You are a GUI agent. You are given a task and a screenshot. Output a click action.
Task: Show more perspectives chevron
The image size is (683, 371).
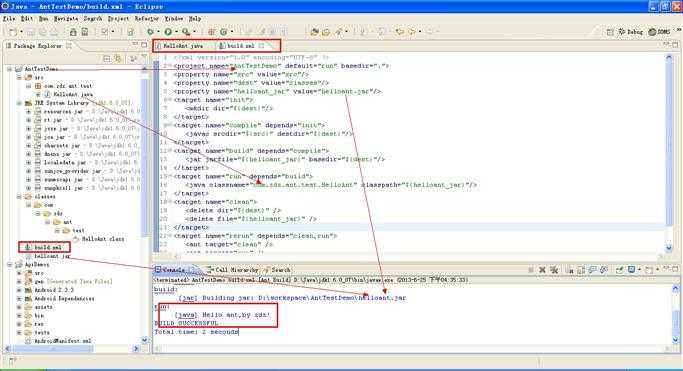click(678, 30)
